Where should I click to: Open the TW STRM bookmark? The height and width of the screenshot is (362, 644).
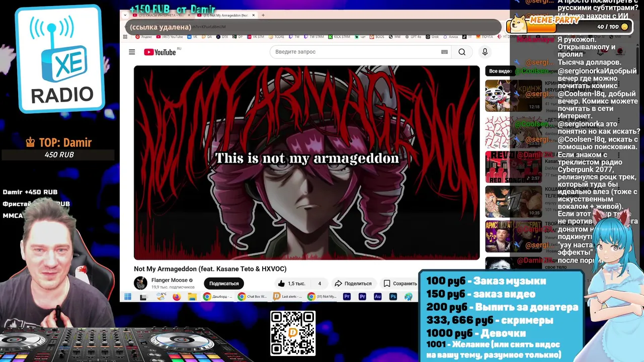tap(313, 37)
